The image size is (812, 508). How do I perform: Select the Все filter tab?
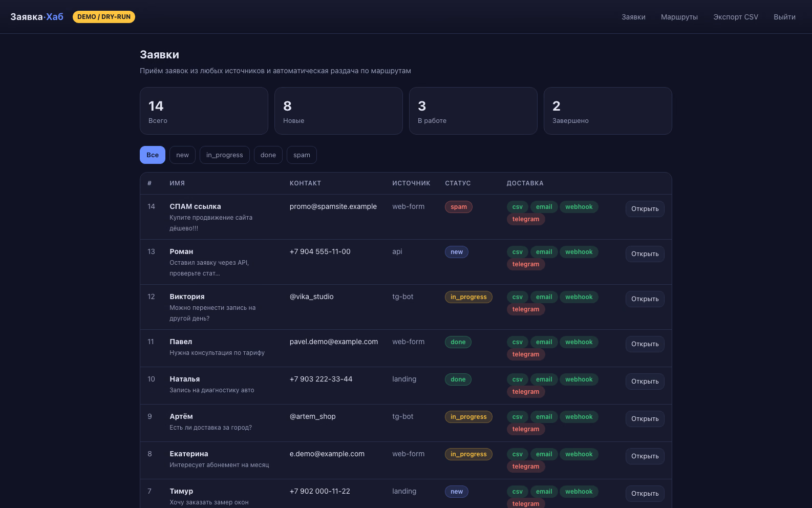point(153,155)
